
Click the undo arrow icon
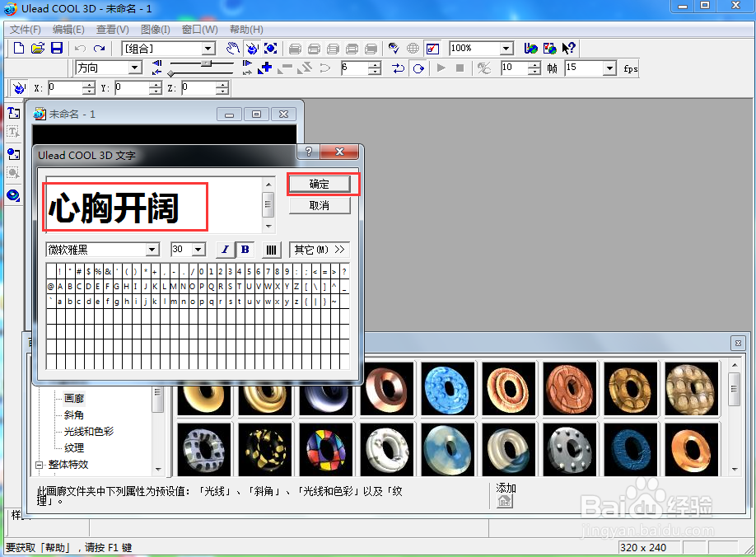pyautogui.click(x=80, y=49)
